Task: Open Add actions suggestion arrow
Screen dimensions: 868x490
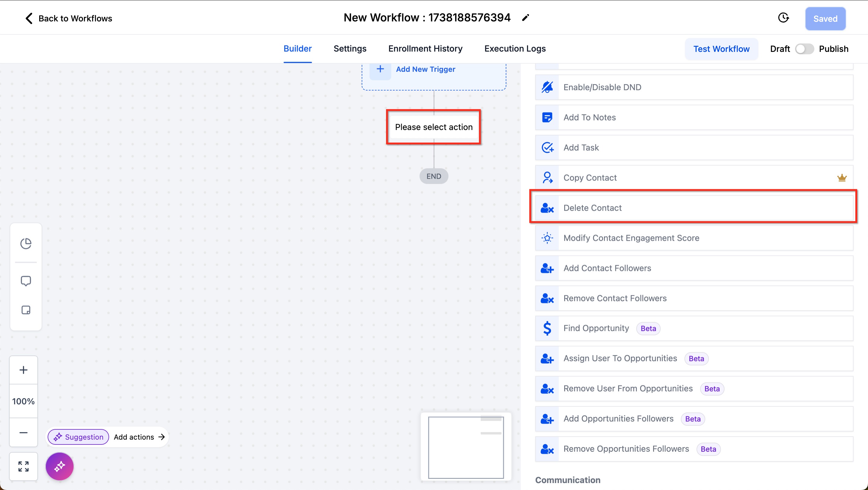Action: (162, 437)
